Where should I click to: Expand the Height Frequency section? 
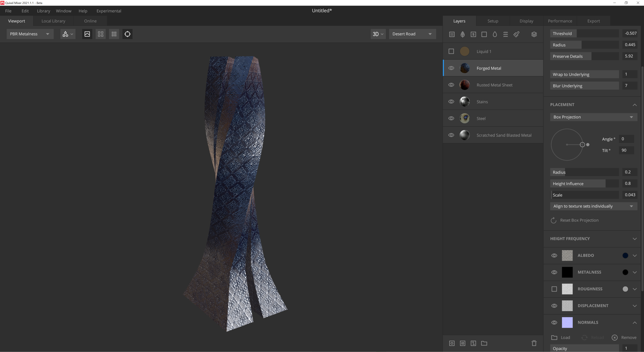tap(634, 239)
